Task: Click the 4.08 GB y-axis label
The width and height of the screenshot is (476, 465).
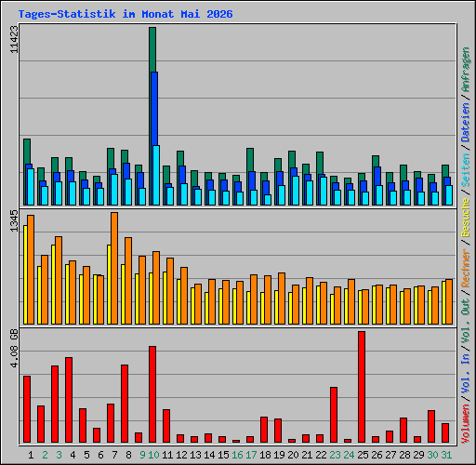Action: pos(14,348)
